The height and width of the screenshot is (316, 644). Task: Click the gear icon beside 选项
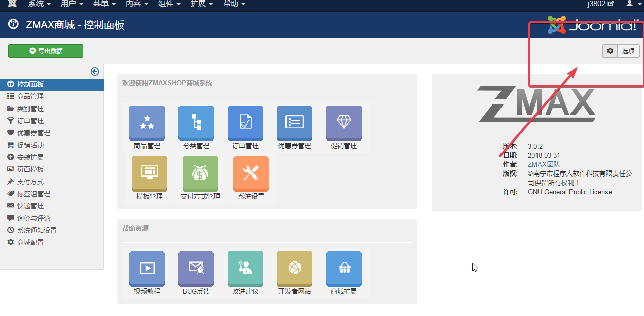click(610, 51)
